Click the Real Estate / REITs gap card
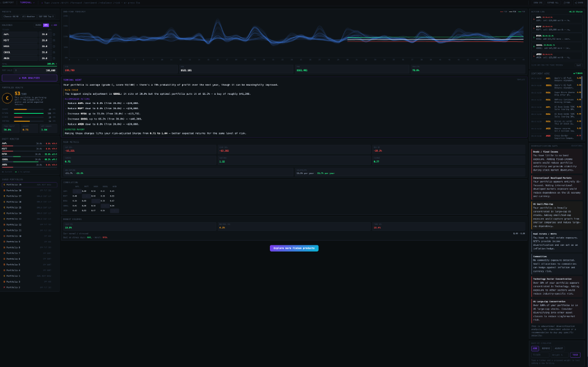This screenshot has height=367, width=588. 556,241
